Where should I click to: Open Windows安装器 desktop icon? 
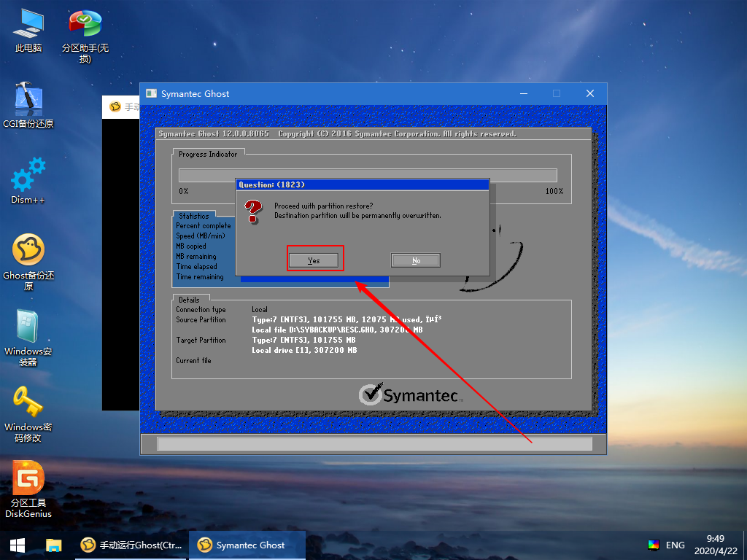[28, 338]
